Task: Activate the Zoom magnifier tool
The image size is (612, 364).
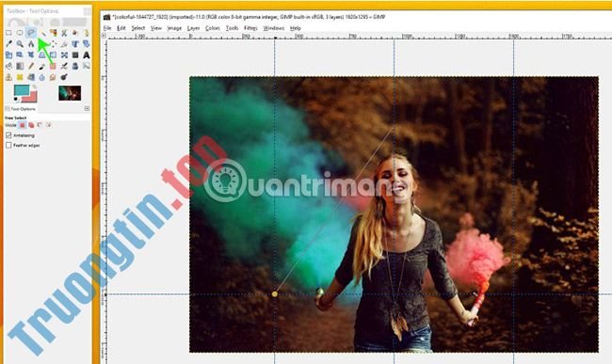Action: point(20,43)
